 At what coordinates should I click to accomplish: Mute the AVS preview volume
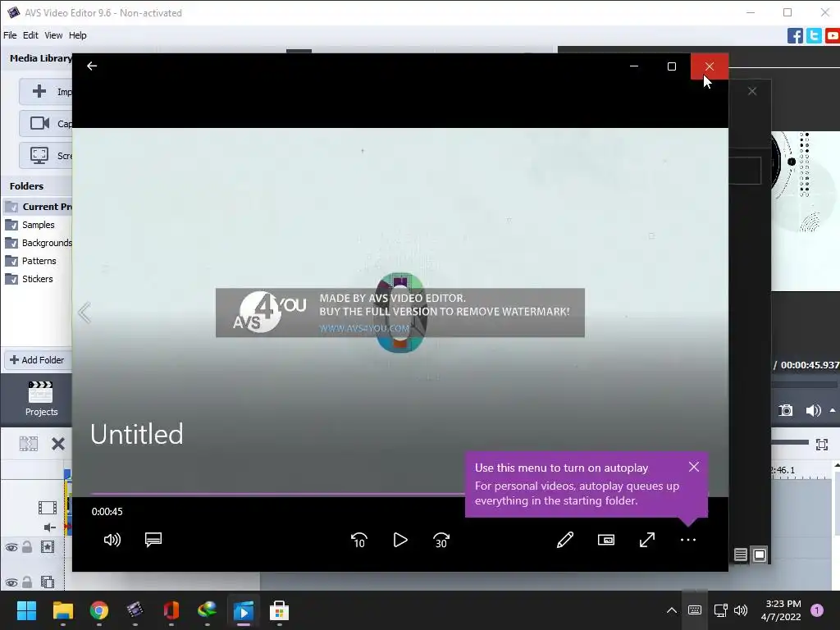pos(813,410)
